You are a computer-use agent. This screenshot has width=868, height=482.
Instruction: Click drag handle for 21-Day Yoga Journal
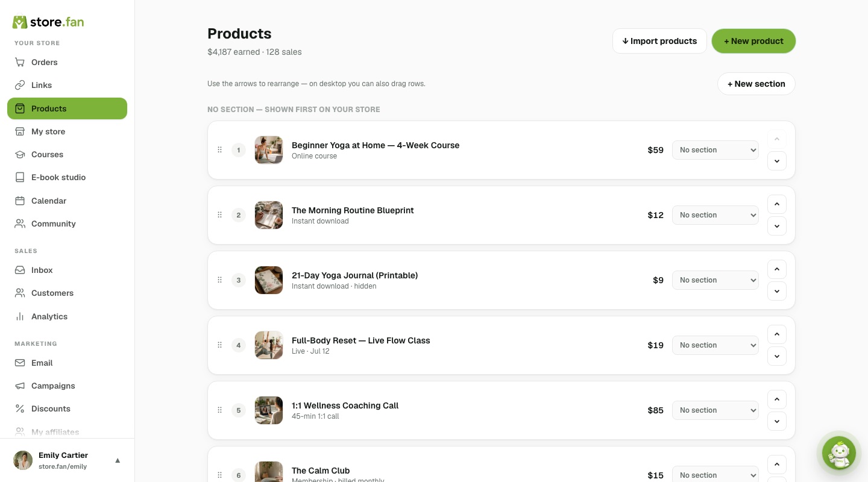219,280
